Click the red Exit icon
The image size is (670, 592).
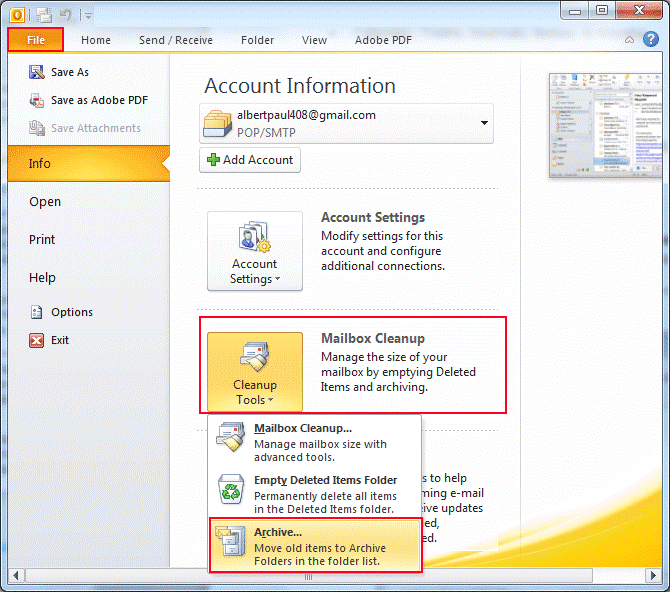tap(36, 340)
